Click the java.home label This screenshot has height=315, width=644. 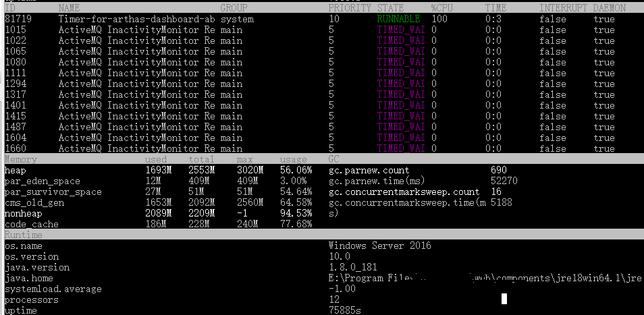pyautogui.click(x=29, y=279)
